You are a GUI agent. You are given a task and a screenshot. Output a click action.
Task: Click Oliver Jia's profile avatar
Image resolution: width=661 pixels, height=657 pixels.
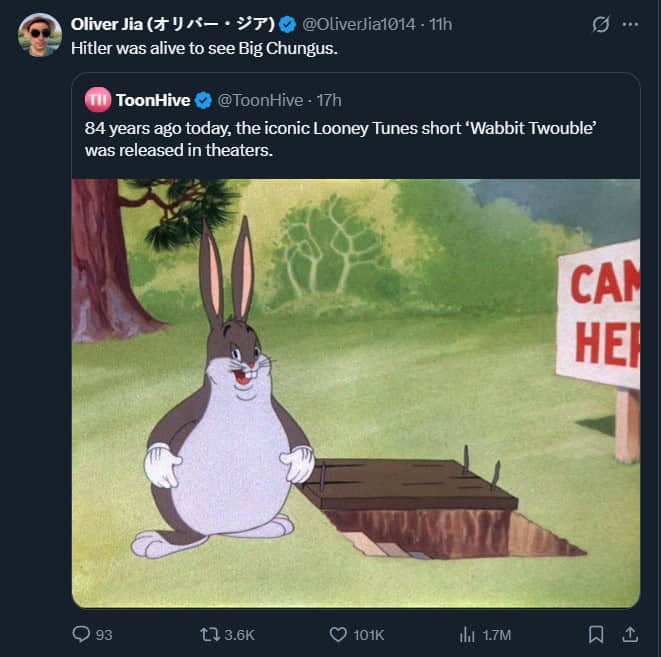39,35
